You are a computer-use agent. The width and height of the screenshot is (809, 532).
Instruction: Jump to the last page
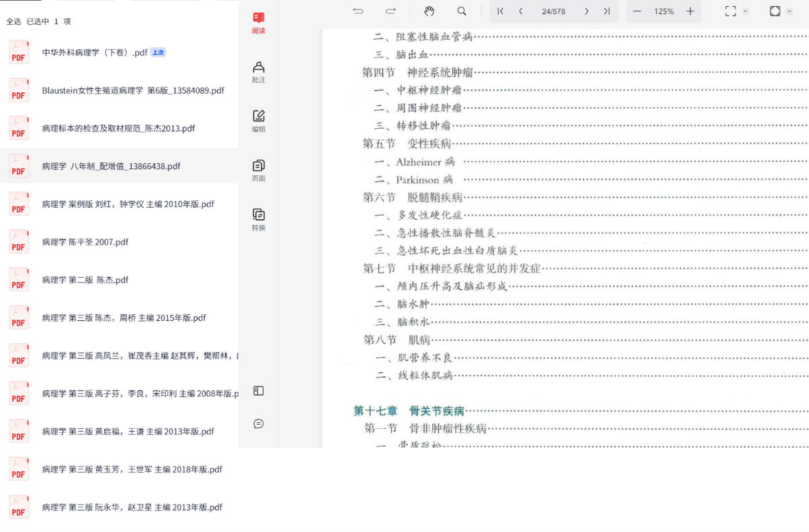607,11
